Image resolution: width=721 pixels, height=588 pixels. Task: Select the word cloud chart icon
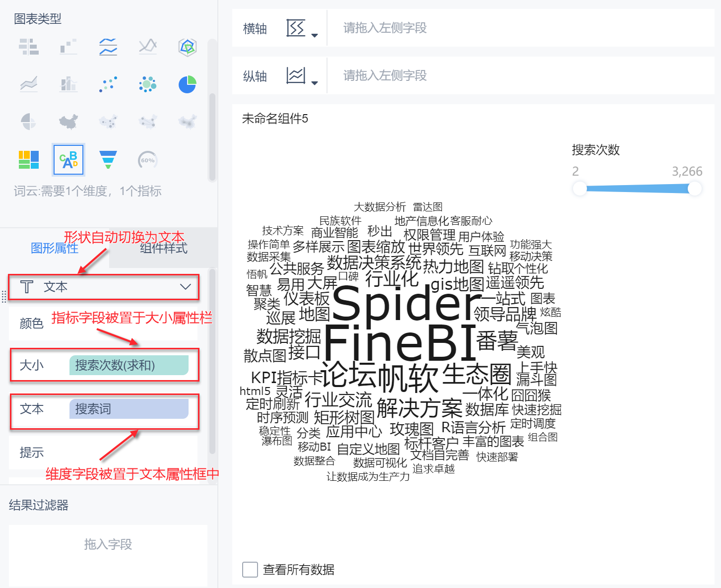tap(68, 160)
